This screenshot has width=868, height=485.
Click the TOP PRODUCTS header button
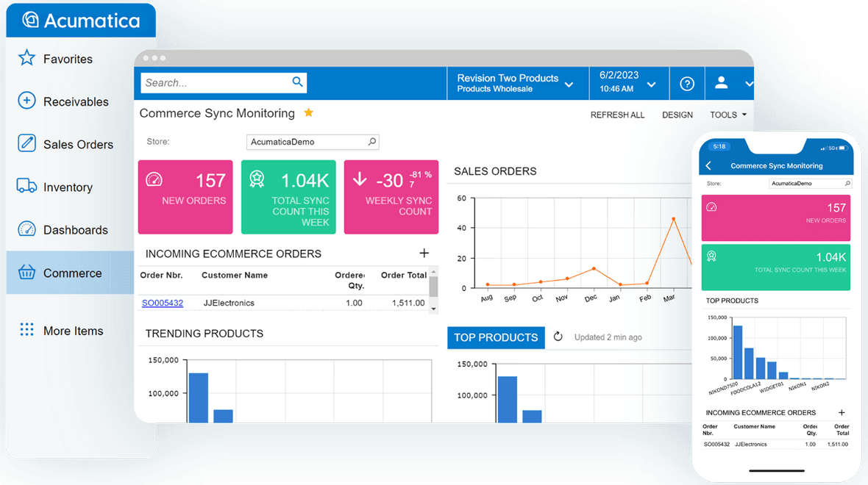coord(496,337)
